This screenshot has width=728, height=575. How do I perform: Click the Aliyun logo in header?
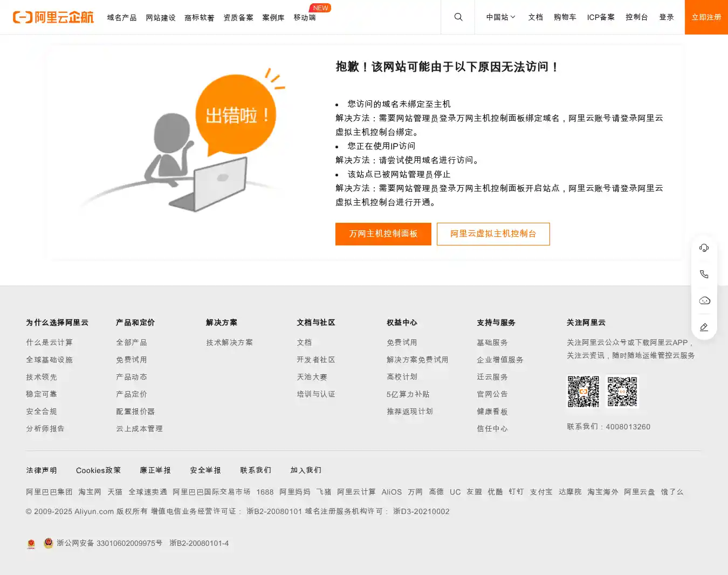pos(53,17)
